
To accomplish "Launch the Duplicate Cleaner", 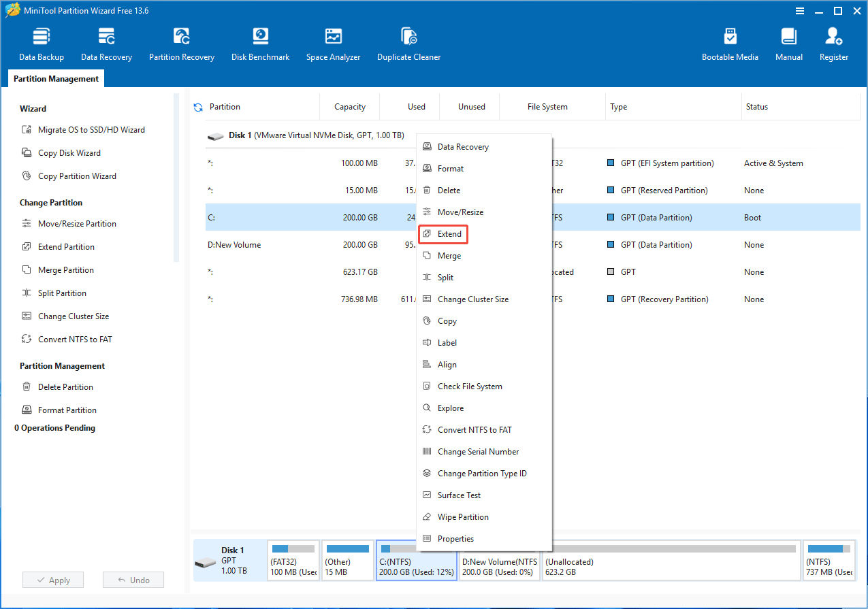I will click(408, 44).
